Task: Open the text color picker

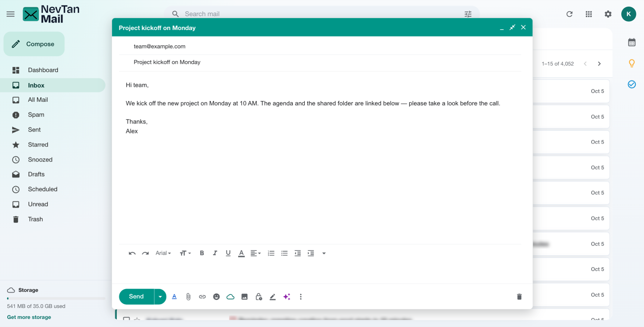Action: 241,253
